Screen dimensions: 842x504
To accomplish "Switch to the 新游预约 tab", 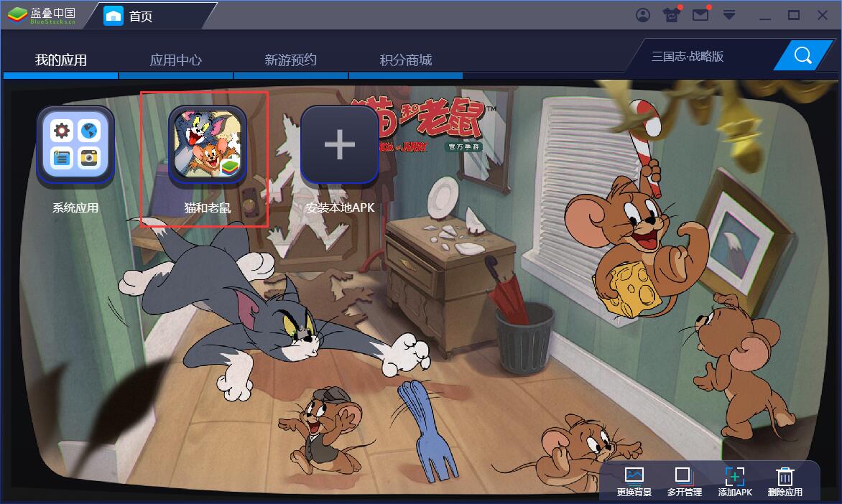I will pyautogui.click(x=292, y=60).
